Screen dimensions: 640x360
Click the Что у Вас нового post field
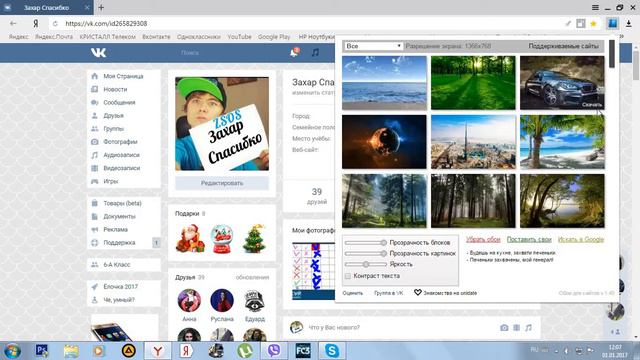[x=400, y=327]
